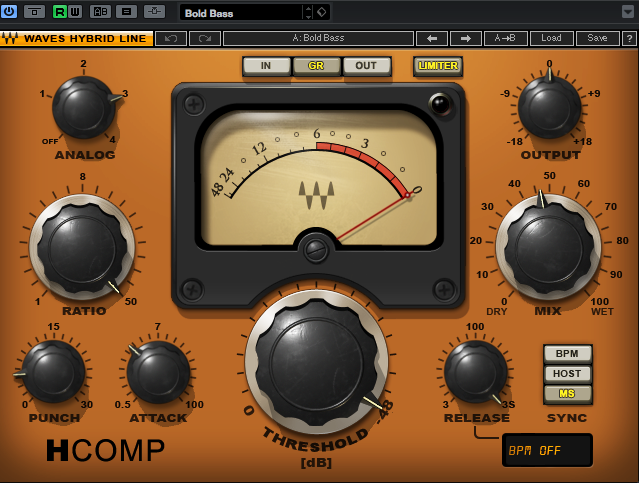This screenshot has width=639, height=483.
Task: Click the Attack knob
Action: click(158, 372)
